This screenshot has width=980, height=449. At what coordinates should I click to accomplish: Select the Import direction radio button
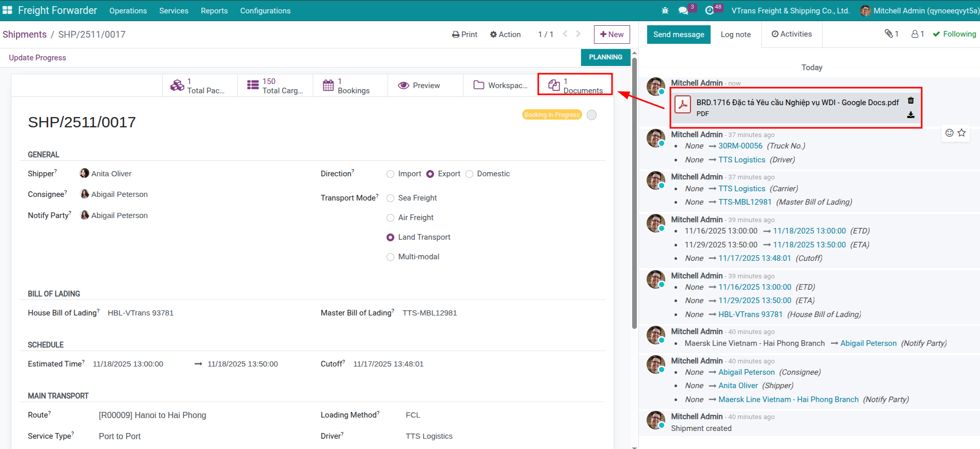tap(391, 174)
